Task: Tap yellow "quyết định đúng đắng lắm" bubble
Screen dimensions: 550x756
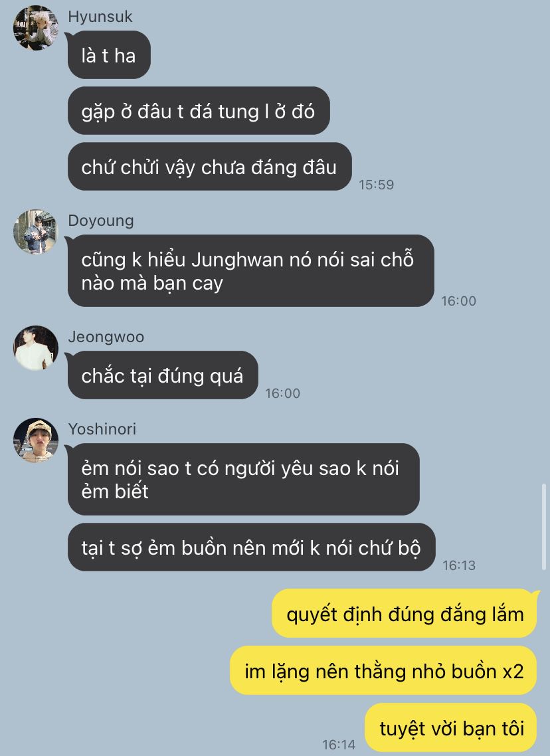Action: click(x=405, y=614)
